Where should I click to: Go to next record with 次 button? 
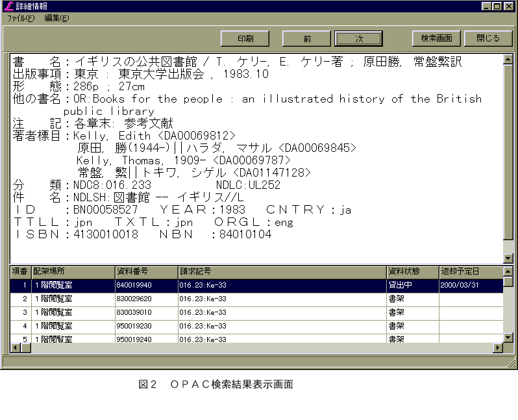coord(358,39)
